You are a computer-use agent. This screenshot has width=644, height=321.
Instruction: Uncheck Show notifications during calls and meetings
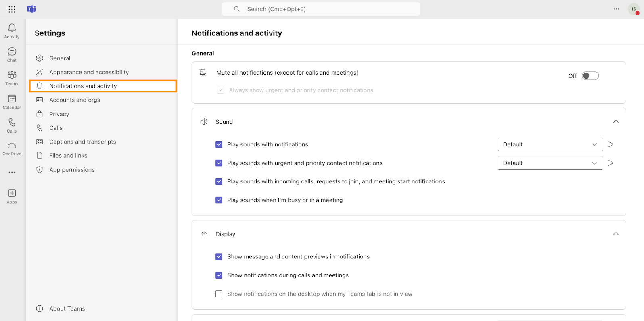tap(219, 275)
